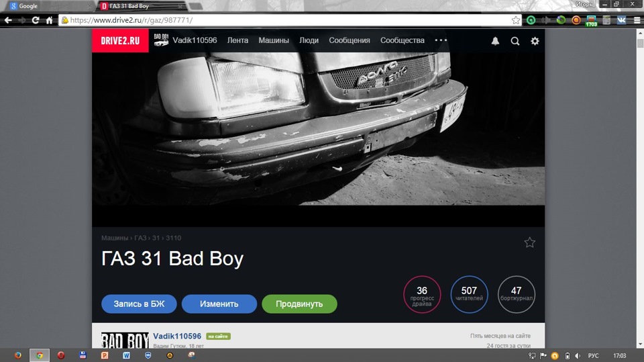Click the 47 бортжурнал circle

[x=517, y=295]
